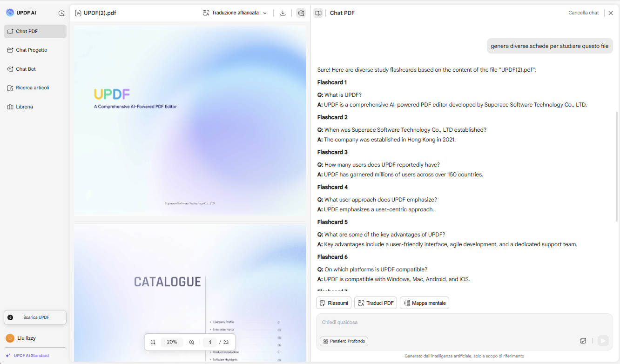Click Cancella chat to clear conversation

click(584, 13)
